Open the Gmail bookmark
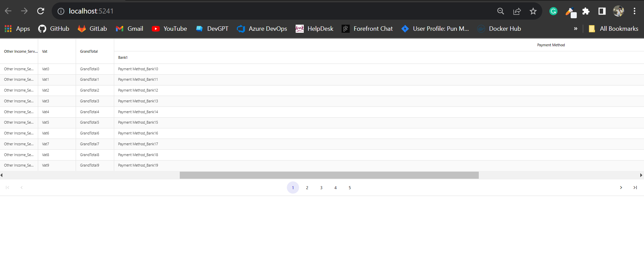The image size is (644, 273). [129, 29]
